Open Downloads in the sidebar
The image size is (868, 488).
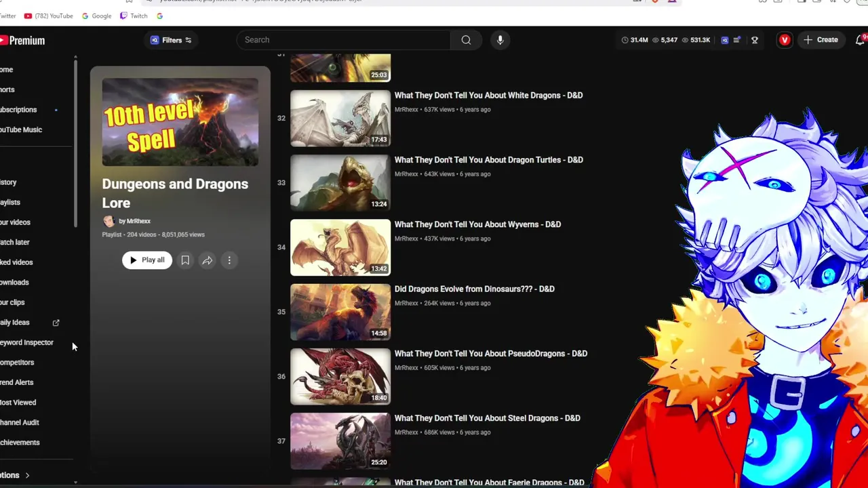(14, 282)
